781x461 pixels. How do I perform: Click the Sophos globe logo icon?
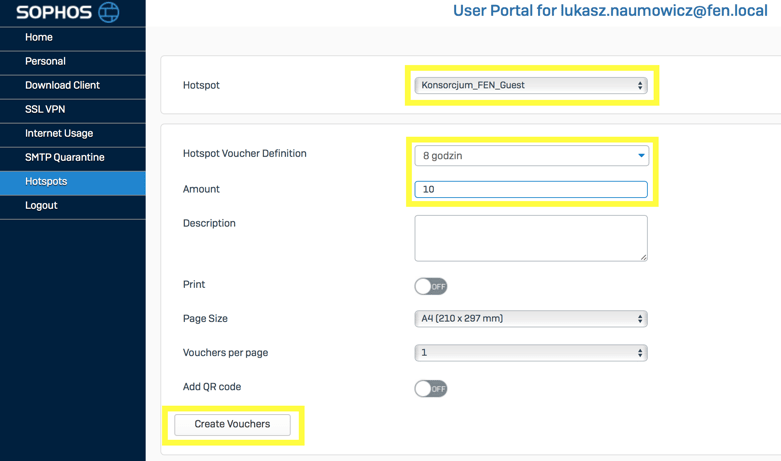108,12
